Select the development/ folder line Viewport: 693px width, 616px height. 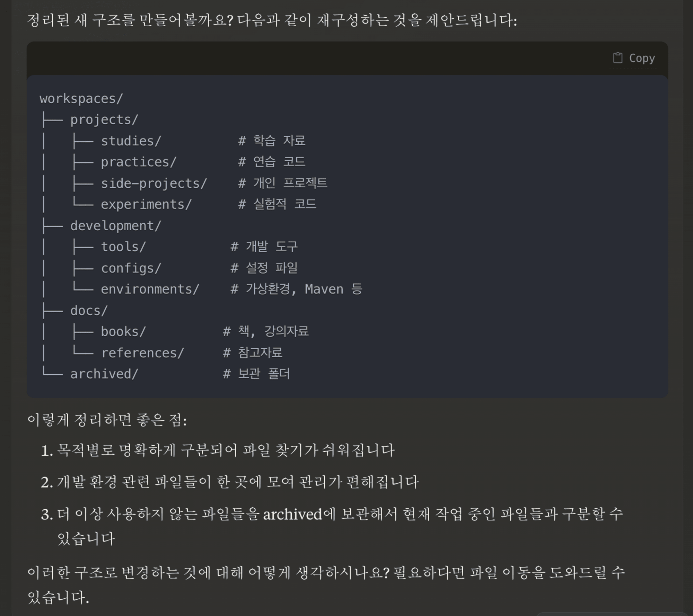[x=116, y=226]
